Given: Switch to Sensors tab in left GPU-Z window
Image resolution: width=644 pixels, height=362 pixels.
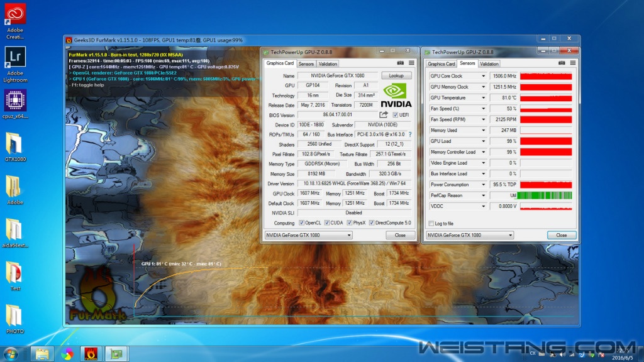Looking at the screenshot, I should click(x=306, y=64).
